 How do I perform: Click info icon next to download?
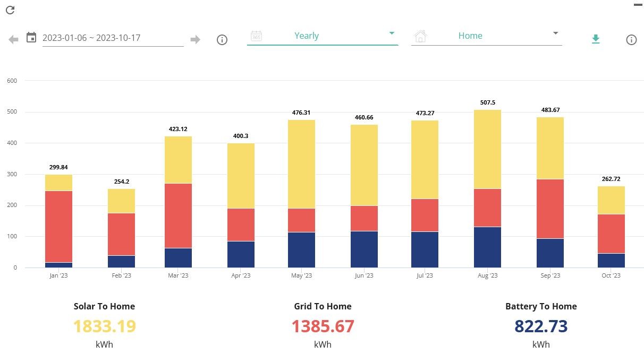[631, 40]
